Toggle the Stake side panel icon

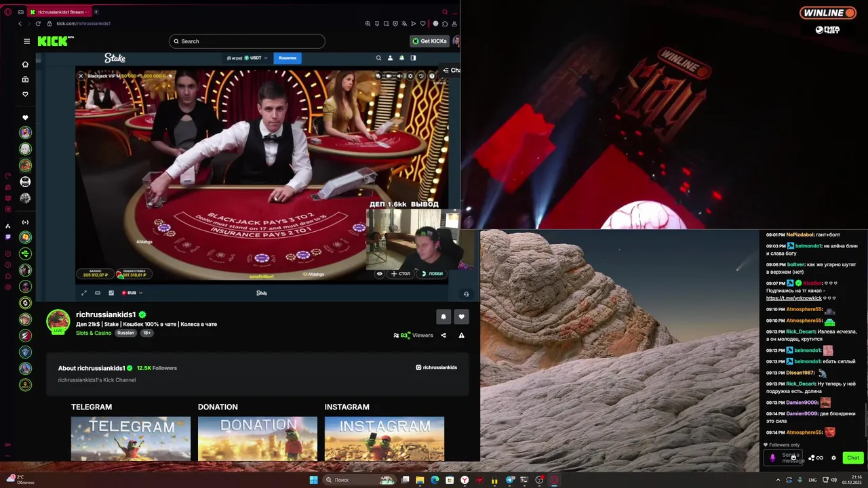pos(413,58)
